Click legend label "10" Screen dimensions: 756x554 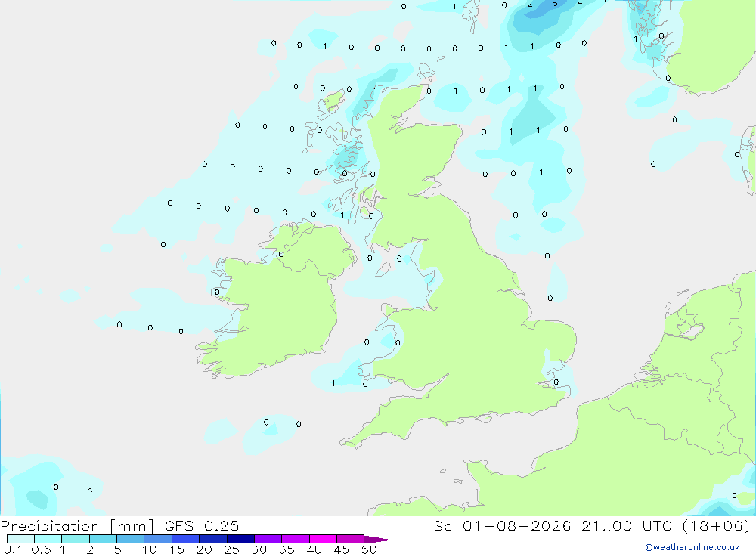coord(150,549)
